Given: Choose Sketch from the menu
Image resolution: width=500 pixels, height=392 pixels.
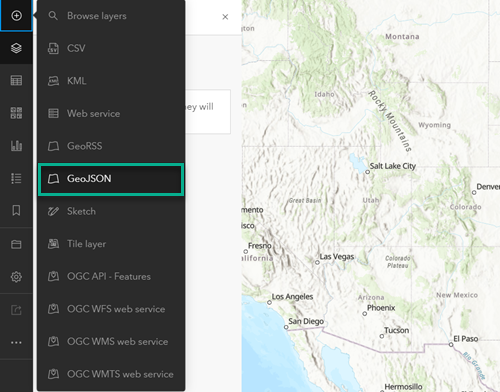Looking at the screenshot, I should pyautogui.click(x=111, y=211).
